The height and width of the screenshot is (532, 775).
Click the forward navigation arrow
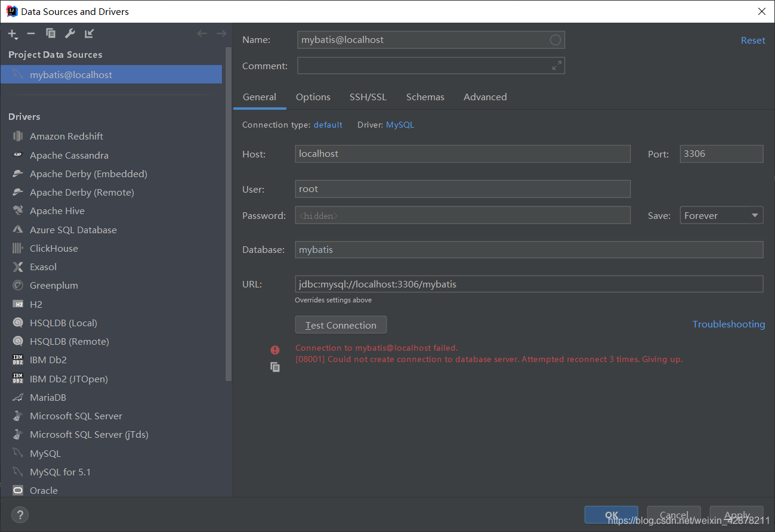coord(221,33)
